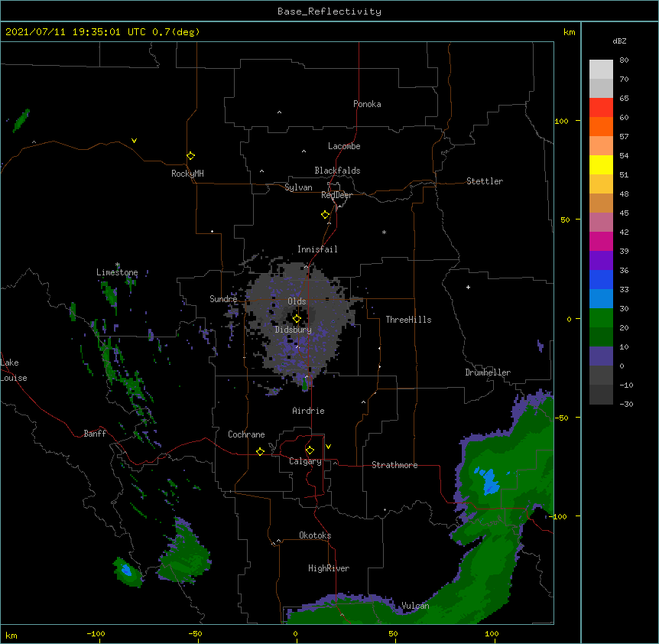
Task: Click the Airdrie town label
Action: [x=309, y=411]
